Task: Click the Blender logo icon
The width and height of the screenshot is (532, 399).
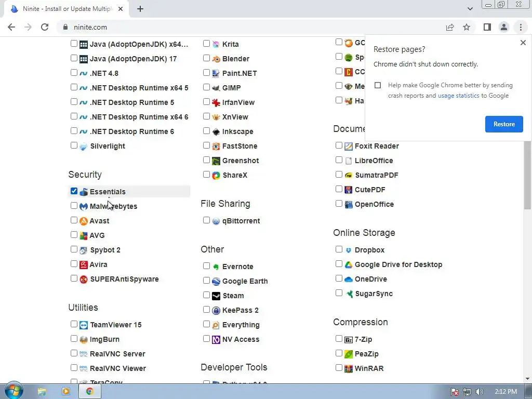Action: 216,59
